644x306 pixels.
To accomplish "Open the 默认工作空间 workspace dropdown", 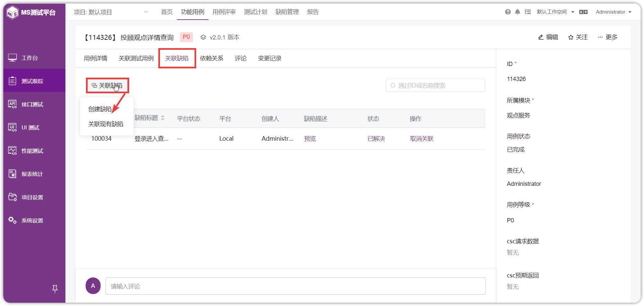I will [x=555, y=12].
